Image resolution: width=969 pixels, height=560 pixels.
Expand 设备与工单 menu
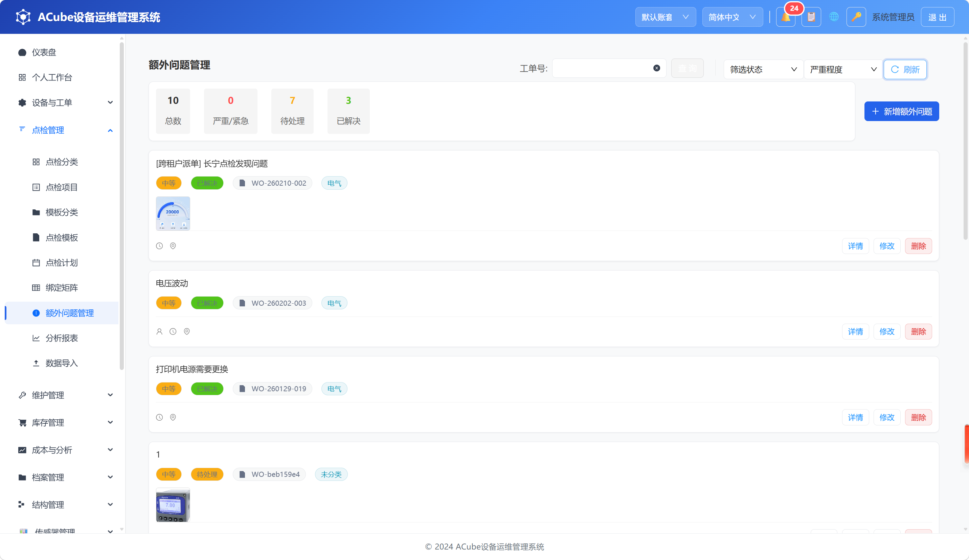tap(62, 102)
